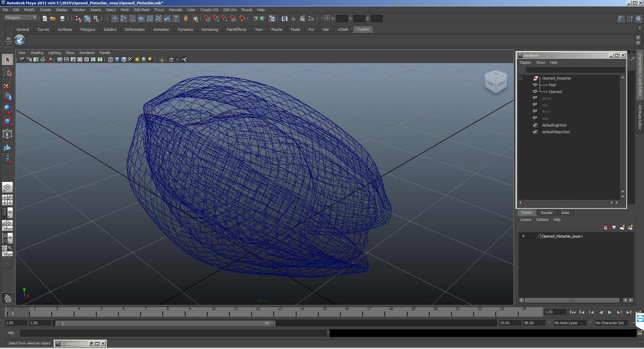Viewport: 644px width, 349px height.
Task: Open the Create UVs menu
Action: (209, 10)
